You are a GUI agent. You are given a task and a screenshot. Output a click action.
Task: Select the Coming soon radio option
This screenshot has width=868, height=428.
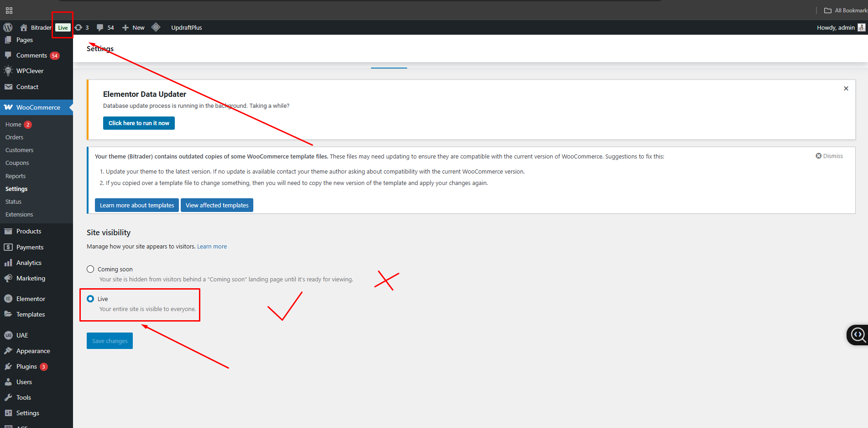tap(90, 269)
